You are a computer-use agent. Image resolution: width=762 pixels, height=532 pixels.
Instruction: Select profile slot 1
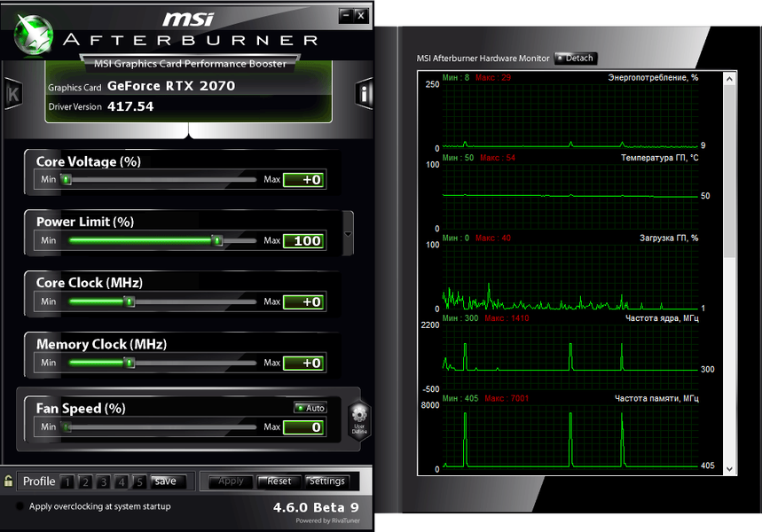coord(67,481)
